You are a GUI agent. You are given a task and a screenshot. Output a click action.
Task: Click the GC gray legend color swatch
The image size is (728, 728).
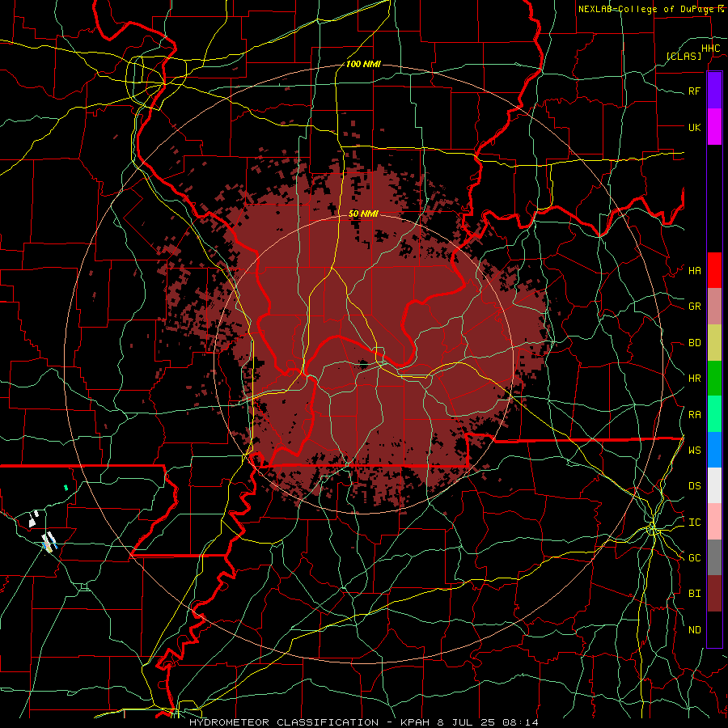click(x=714, y=557)
